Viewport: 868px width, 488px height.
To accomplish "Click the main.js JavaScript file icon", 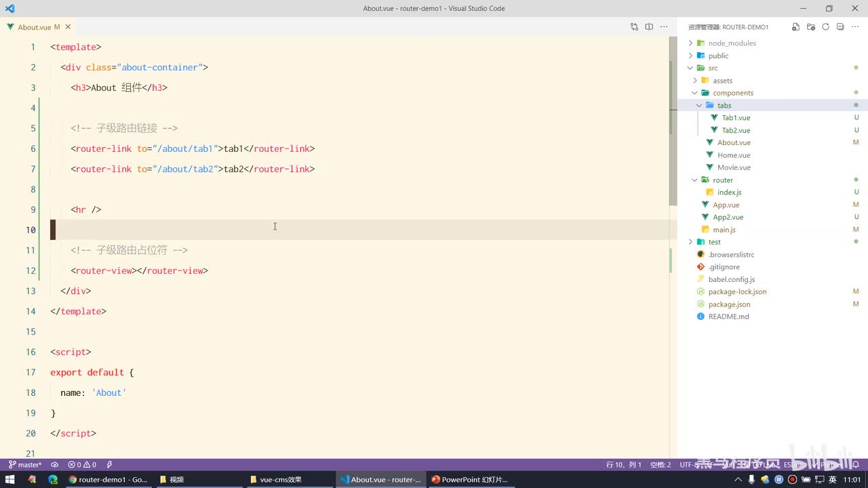I will click(x=705, y=230).
